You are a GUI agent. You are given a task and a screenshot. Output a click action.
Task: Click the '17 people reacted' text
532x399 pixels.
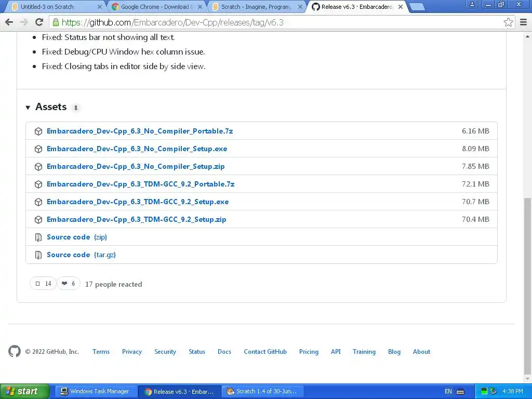click(114, 284)
